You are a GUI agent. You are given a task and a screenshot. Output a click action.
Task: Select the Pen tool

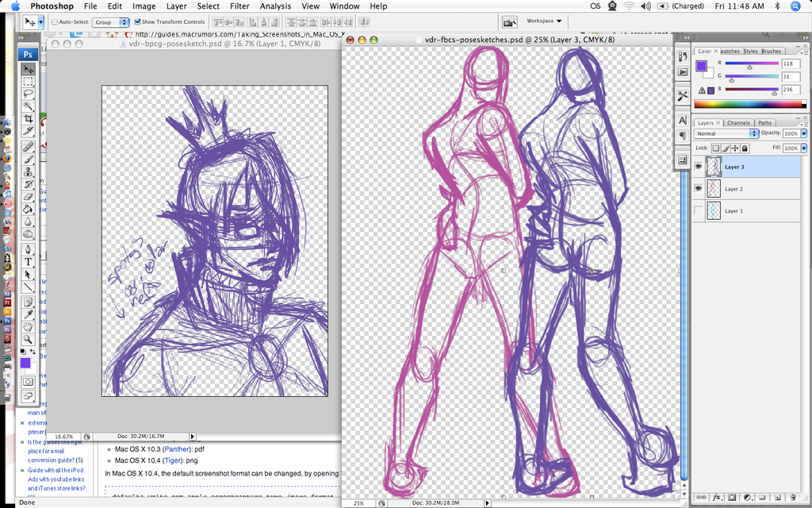(x=28, y=250)
